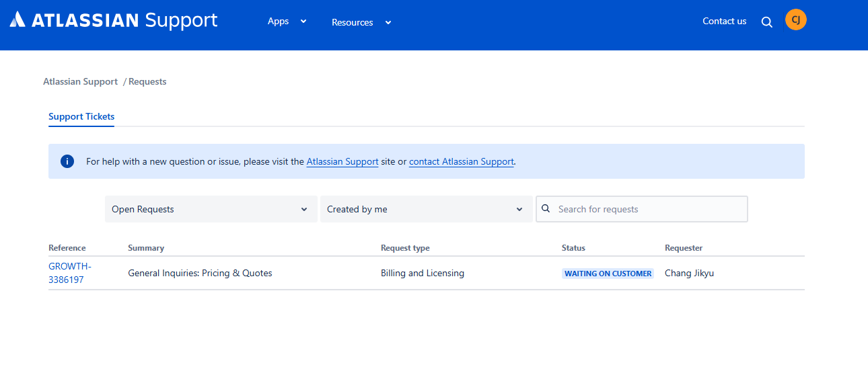Follow Atlassian Support site link in banner
Viewport: 868px width, 373px height.
point(342,161)
